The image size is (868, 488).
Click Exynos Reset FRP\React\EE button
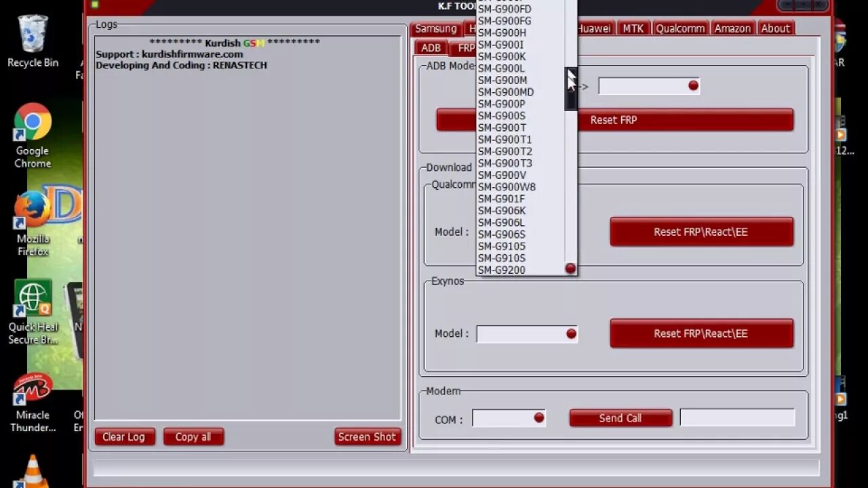(702, 333)
